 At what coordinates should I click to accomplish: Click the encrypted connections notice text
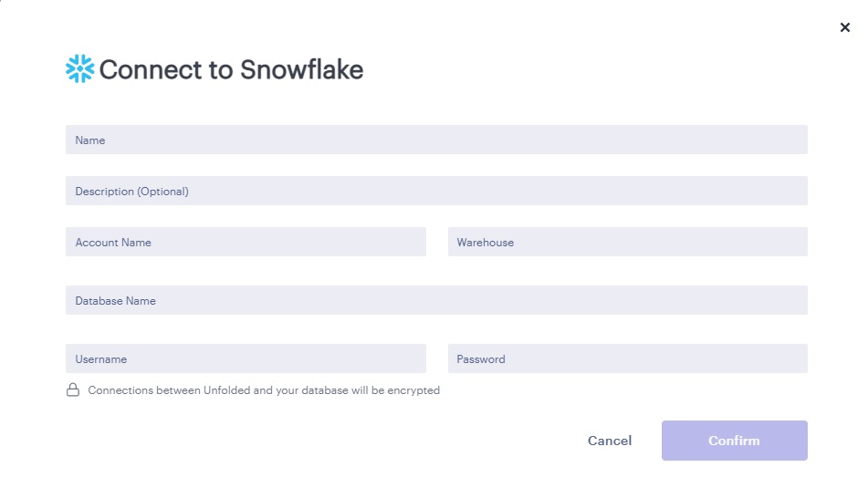[264, 390]
